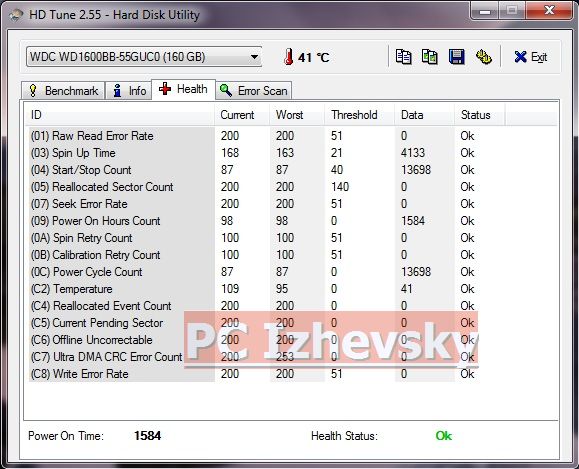Select the Raw Read Error Rate row
This screenshot has width=579, height=469.
292,136
